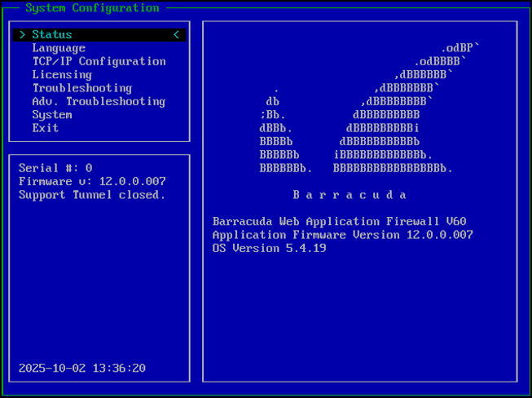Viewport: 532px width, 398px height.
Task: Click the System Configuration title
Action: [92, 8]
